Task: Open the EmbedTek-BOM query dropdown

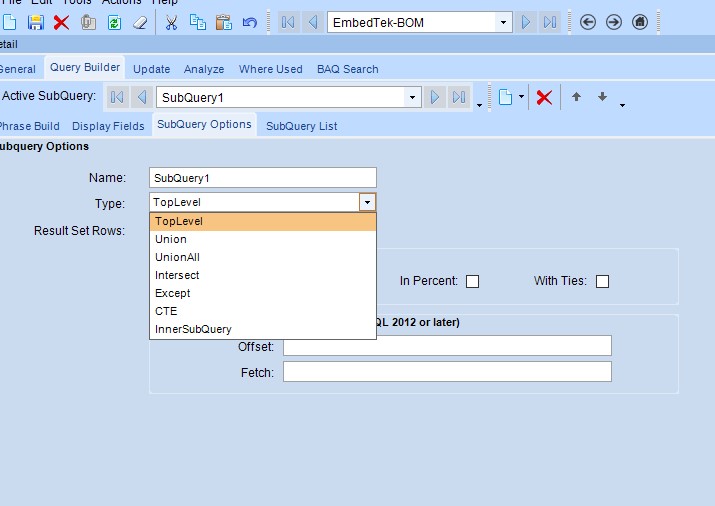Action: (503, 22)
